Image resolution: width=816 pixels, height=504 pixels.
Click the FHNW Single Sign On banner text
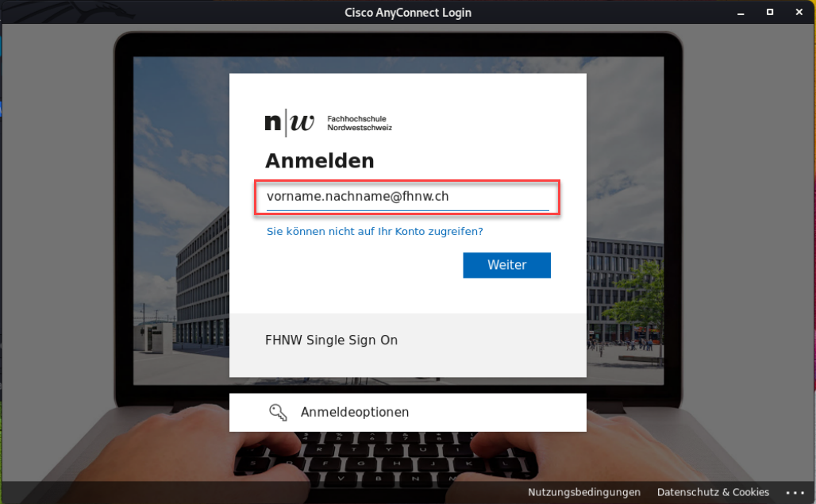(331, 340)
